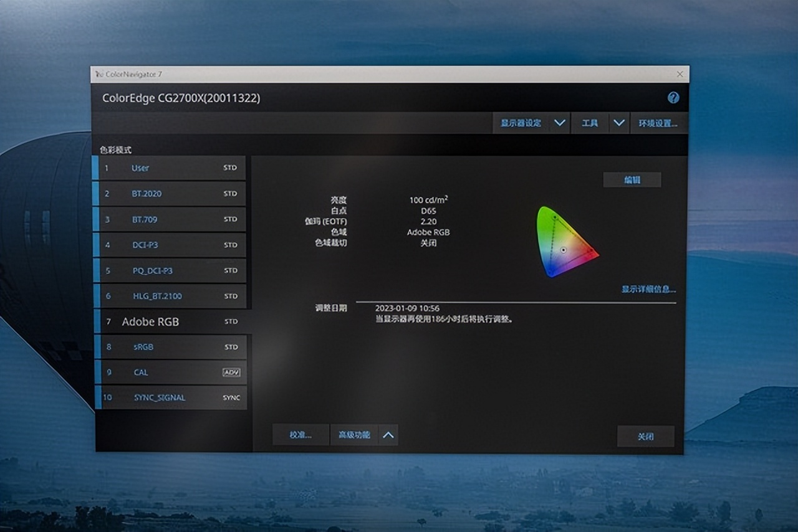The height and width of the screenshot is (532, 798).
Task: Open the 显示详细信息... link
Action: 648,289
